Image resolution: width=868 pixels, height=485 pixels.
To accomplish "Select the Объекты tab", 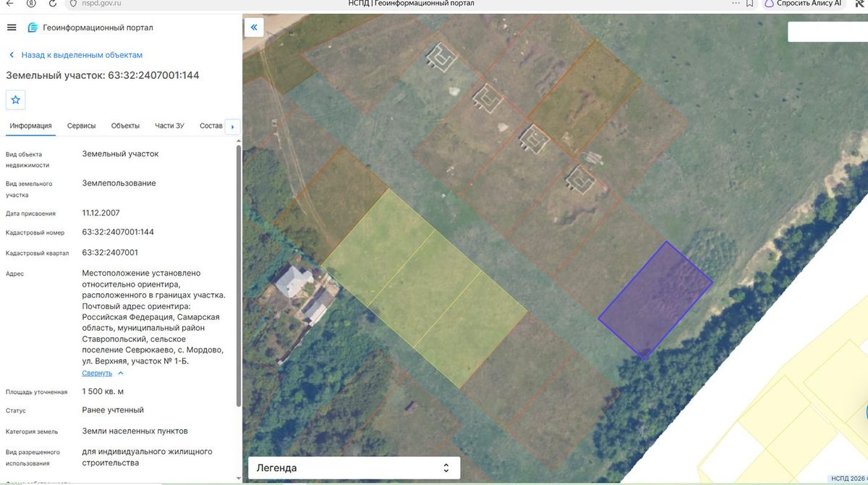I will click(125, 126).
